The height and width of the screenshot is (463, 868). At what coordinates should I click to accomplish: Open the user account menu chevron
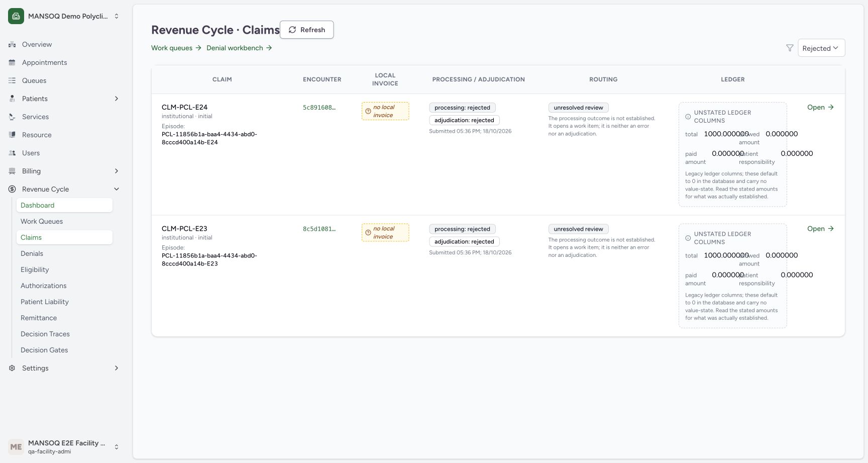tap(117, 446)
